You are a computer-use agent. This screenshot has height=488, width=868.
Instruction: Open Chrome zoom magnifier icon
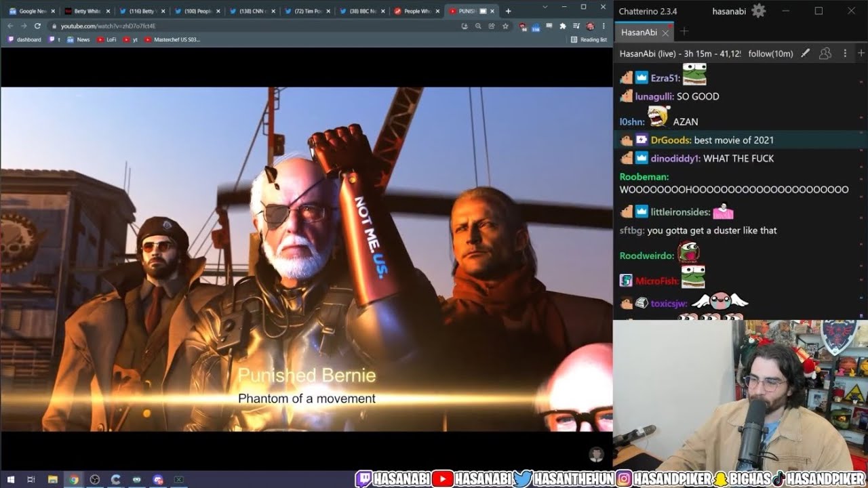click(x=478, y=26)
